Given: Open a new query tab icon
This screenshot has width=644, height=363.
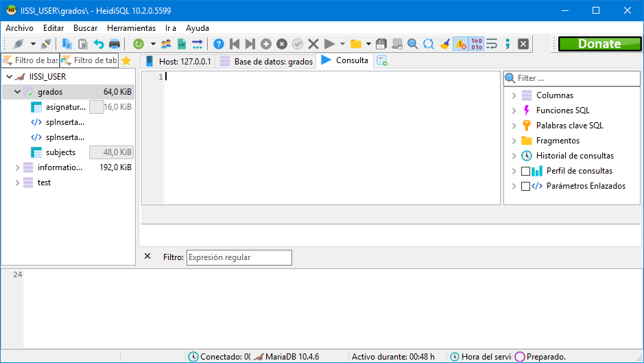Looking at the screenshot, I should tap(382, 61).
